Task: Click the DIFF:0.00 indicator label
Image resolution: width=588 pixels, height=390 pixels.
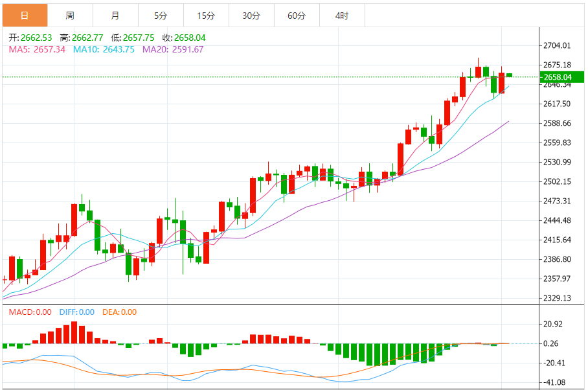Action: pos(77,312)
